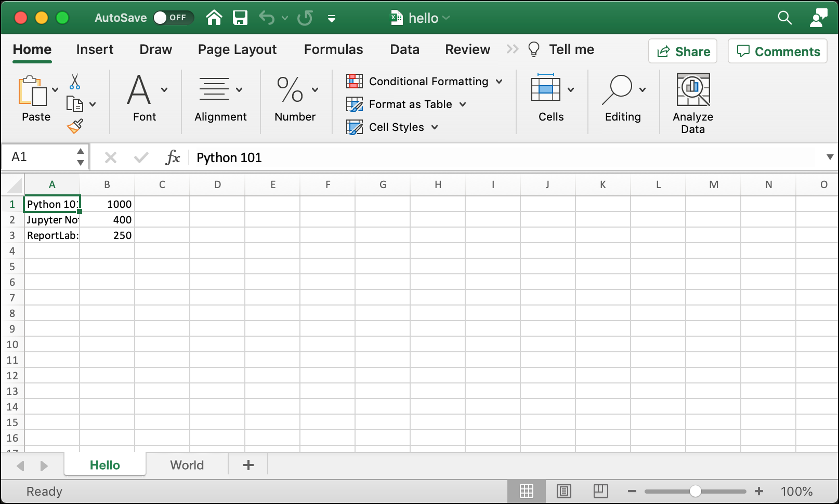Switch to the World sheet tab
The width and height of the screenshot is (839, 504).
187,465
